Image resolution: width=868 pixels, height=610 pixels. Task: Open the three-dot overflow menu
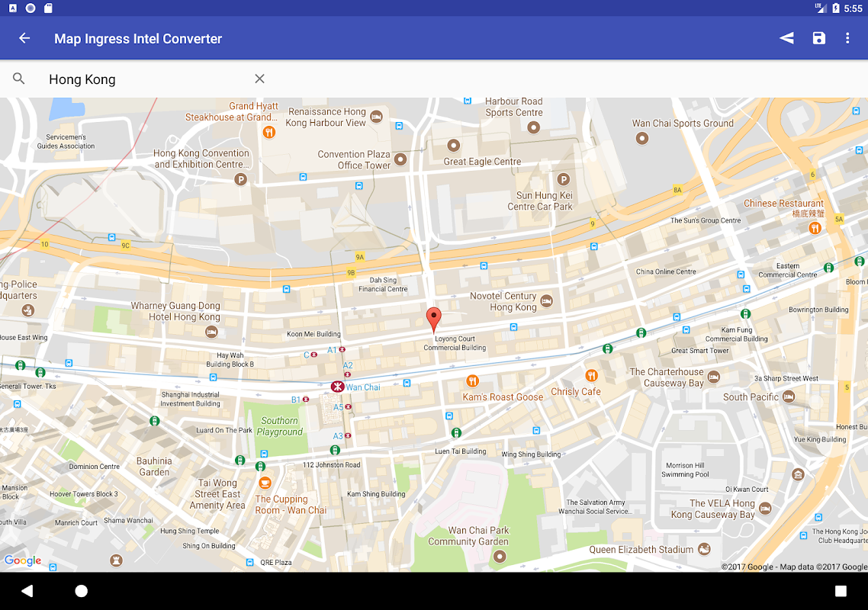(847, 38)
